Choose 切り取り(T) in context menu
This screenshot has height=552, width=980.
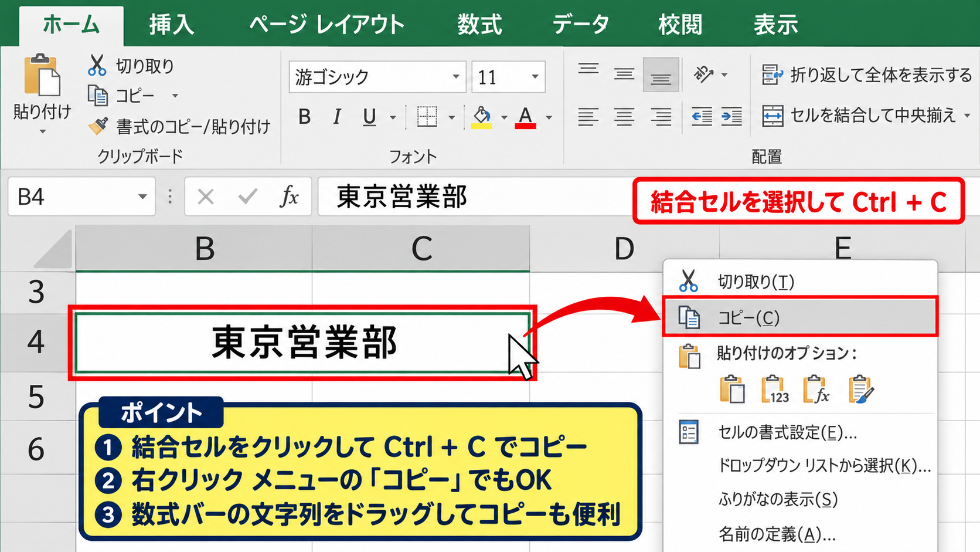coord(800,282)
